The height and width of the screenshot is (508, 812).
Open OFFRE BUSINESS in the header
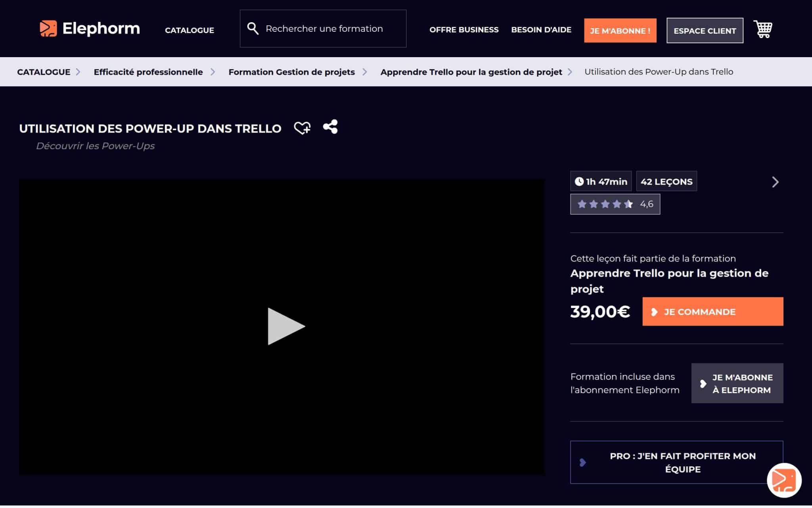pos(464,30)
